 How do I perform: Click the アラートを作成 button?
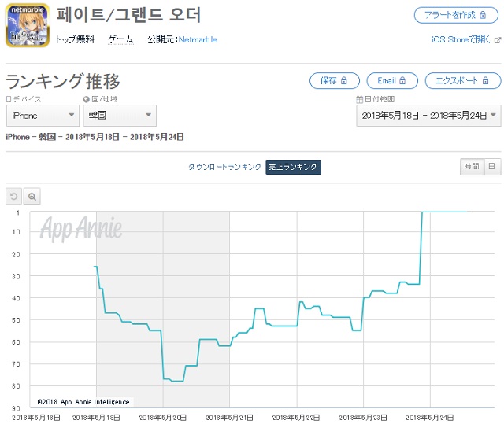[456, 15]
